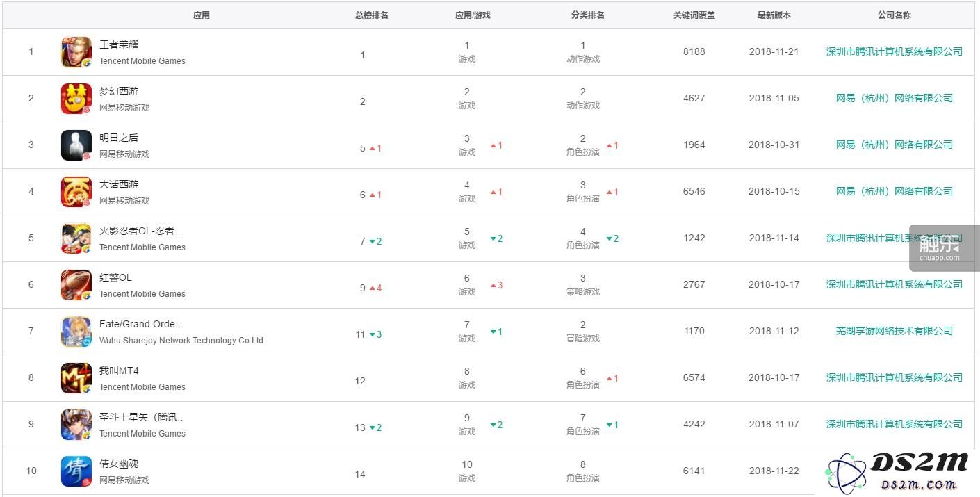Viewport: 980px width, 497px height.
Task: Click version date 2018-10-15
Action: 774,191
